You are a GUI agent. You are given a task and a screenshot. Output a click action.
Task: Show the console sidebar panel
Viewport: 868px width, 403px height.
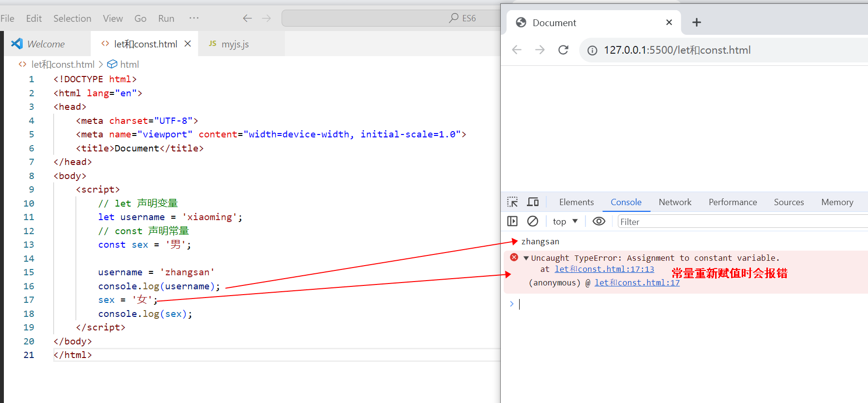coord(512,221)
